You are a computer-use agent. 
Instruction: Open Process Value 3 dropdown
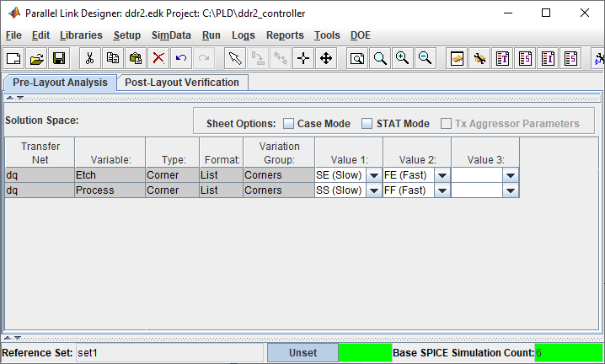[x=511, y=190]
